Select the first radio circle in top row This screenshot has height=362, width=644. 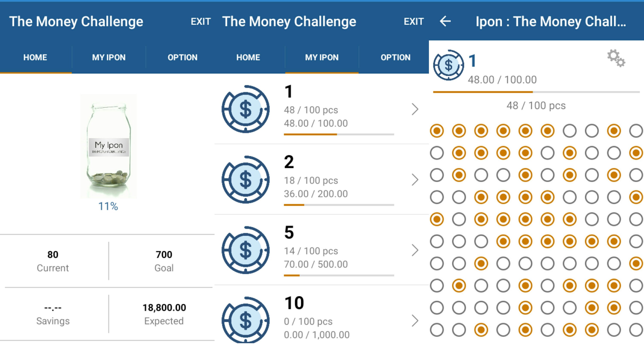click(x=437, y=131)
